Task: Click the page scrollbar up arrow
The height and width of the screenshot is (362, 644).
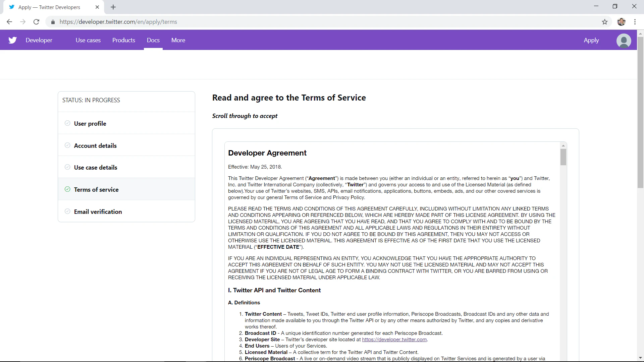Action: point(640,34)
